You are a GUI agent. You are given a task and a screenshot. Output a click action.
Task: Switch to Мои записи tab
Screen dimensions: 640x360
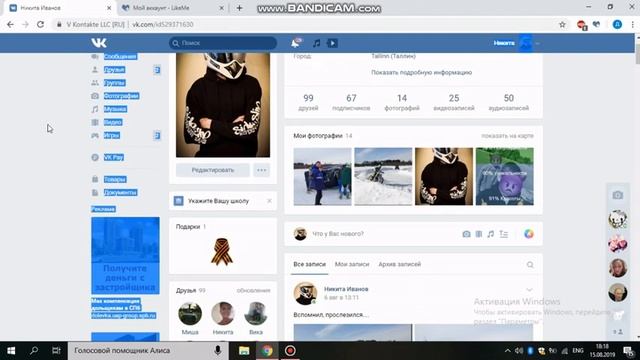coord(352,264)
